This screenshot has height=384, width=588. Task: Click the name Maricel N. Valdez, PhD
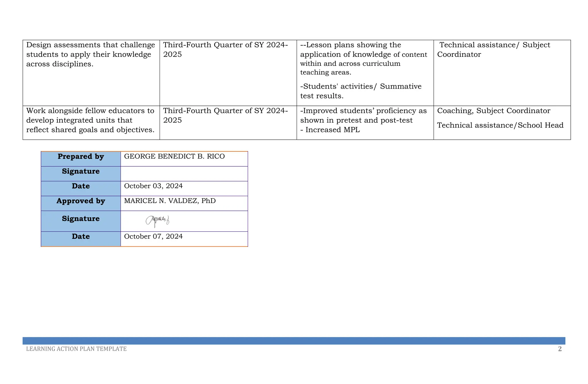click(170, 201)
